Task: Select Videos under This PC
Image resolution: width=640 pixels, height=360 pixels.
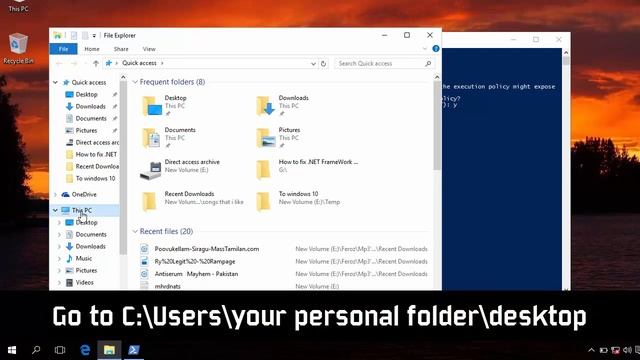Action: [x=84, y=282]
